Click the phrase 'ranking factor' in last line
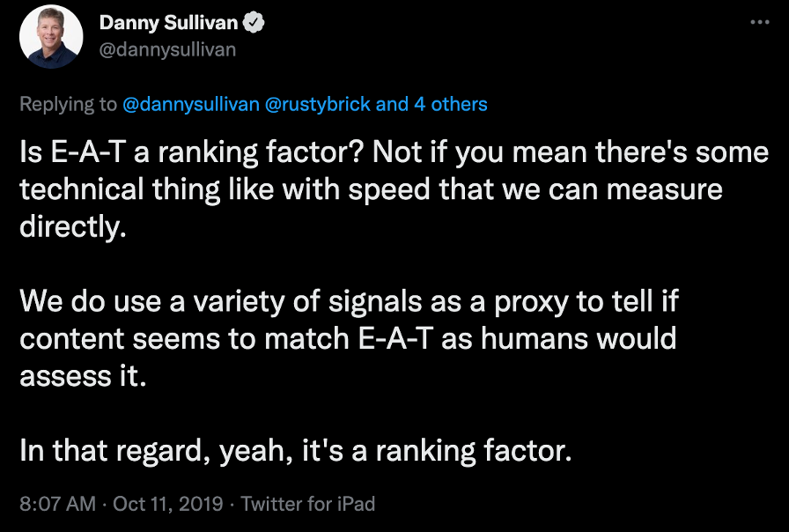Image resolution: width=789 pixels, height=532 pixels. 476,451
